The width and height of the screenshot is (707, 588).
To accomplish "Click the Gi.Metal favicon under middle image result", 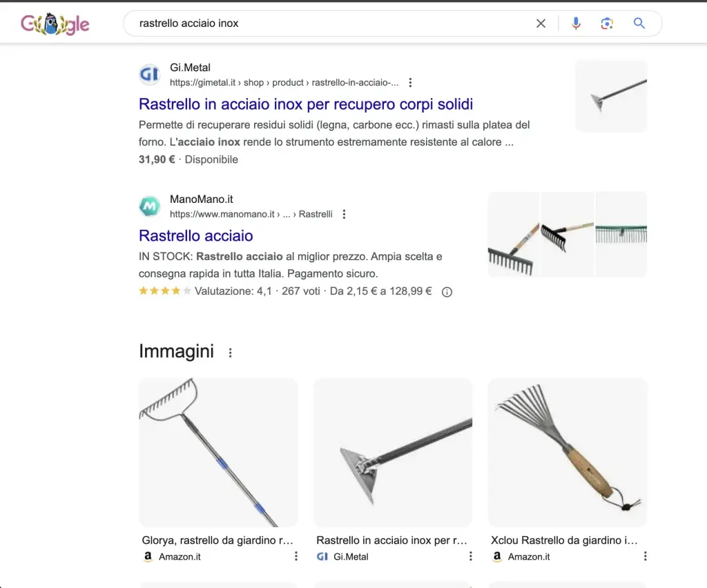I will click(x=322, y=556).
